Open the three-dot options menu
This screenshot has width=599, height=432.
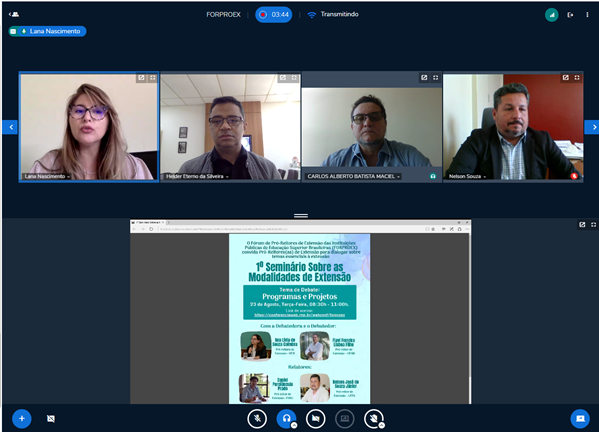[587, 15]
